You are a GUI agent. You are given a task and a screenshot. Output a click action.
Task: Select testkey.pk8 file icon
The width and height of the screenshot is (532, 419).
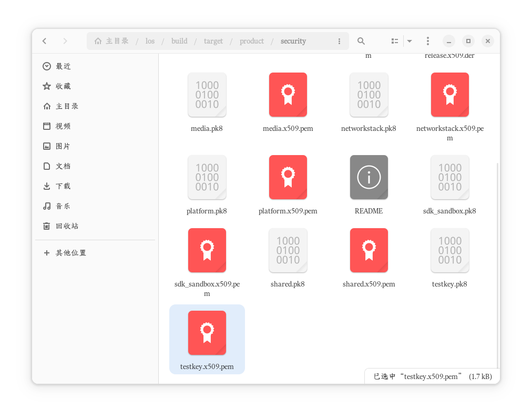450,250
